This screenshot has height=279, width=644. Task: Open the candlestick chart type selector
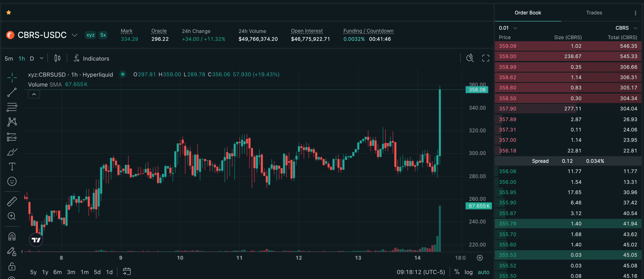(x=57, y=58)
